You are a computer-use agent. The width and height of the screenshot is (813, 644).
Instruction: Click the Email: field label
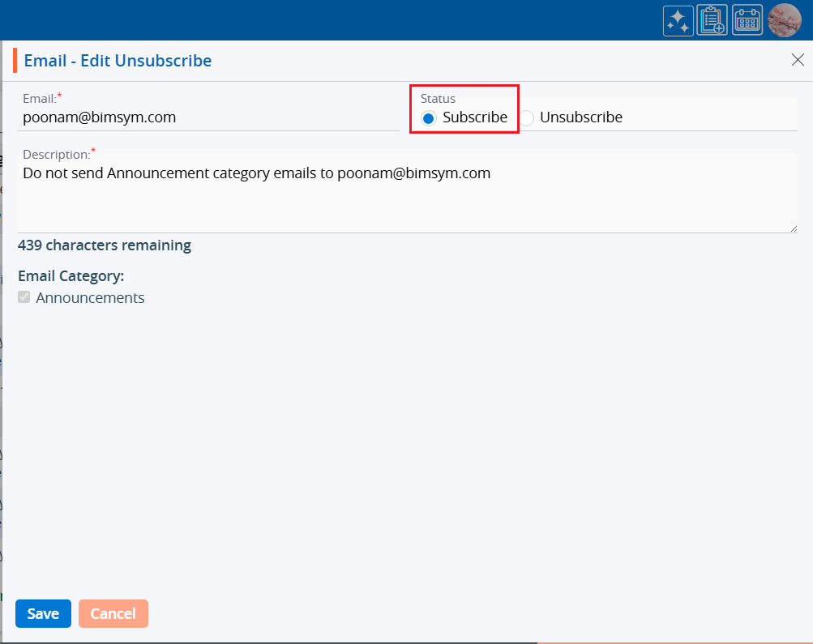[x=40, y=99]
